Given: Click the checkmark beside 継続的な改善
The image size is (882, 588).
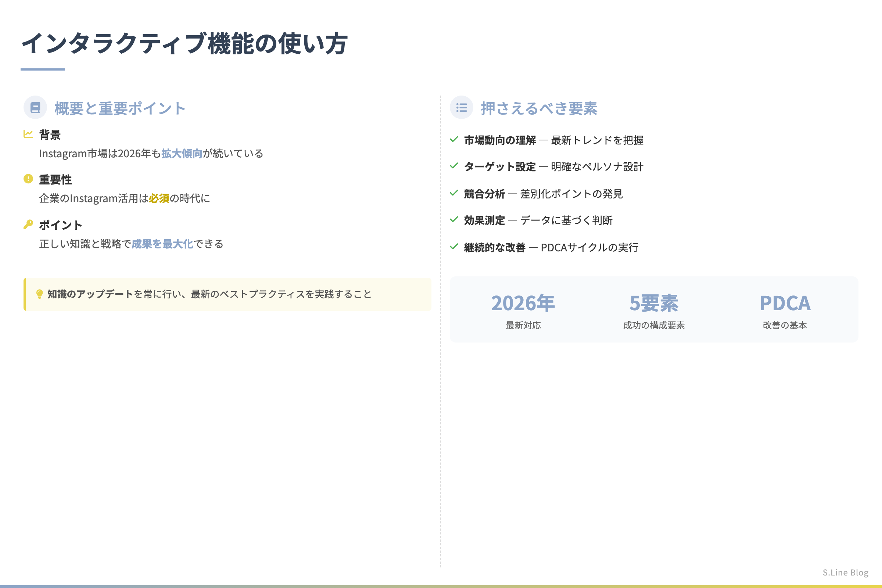Looking at the screenshot, I should point(454,247).
